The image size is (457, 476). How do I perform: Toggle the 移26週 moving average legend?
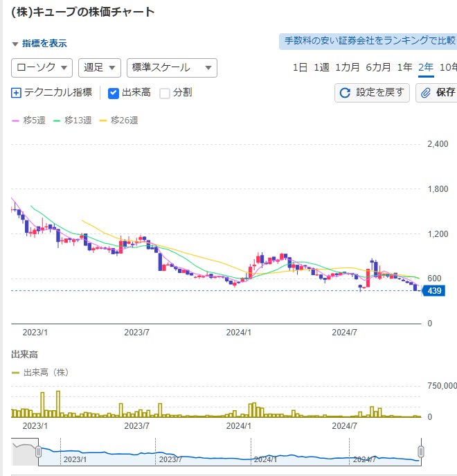(x=118, y=121)
